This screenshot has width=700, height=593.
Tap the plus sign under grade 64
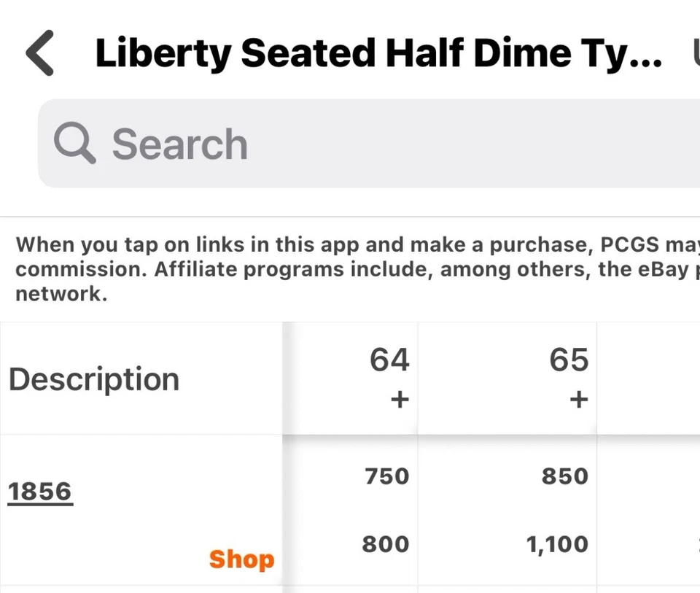[399, 400]
